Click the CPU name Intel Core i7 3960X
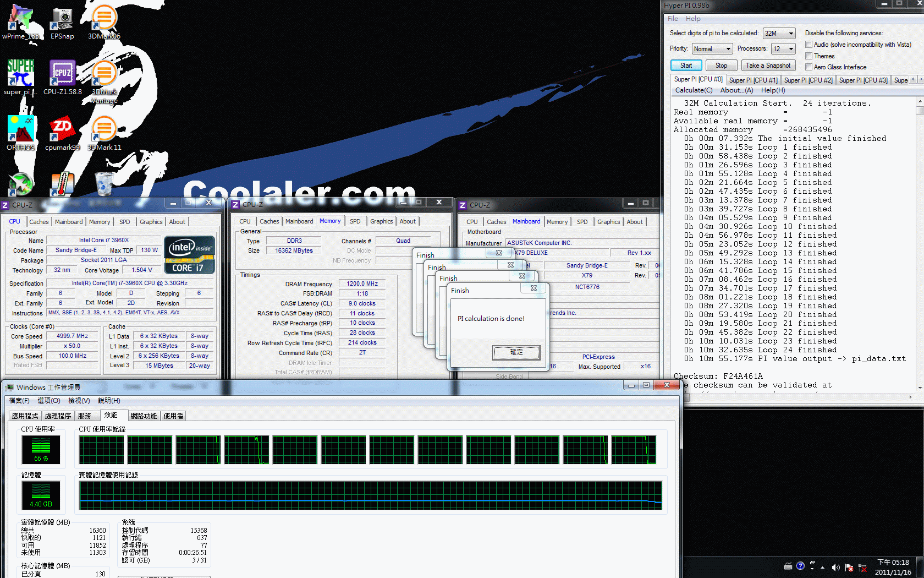 pyautogui.click(x=103, y=241)
